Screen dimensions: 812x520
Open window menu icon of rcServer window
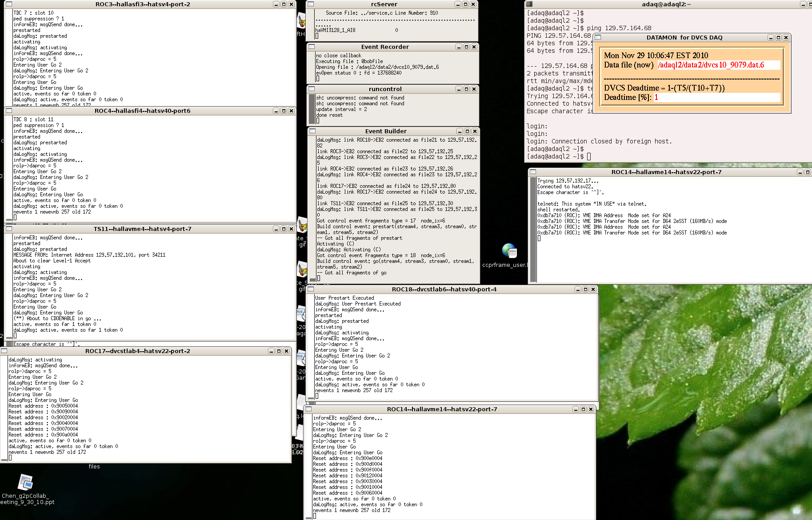pyautogui.click(x=311, y=4)
